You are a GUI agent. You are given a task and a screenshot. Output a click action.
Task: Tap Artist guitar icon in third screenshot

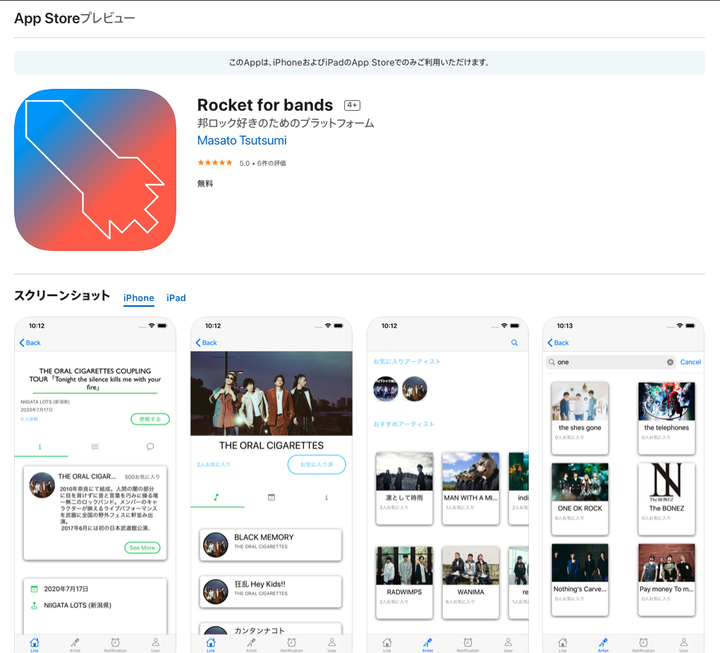pyautogui.click(x=428, y=644)
